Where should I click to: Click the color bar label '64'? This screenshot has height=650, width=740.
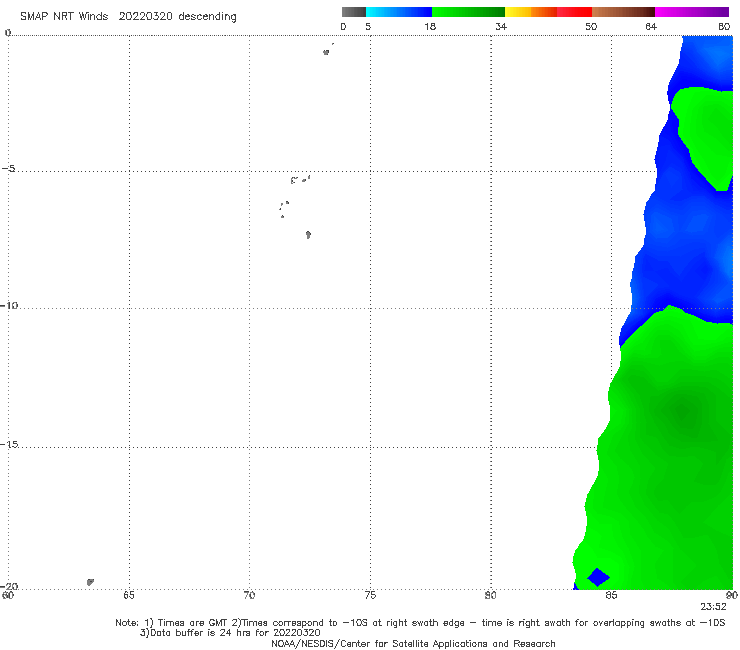651,27
